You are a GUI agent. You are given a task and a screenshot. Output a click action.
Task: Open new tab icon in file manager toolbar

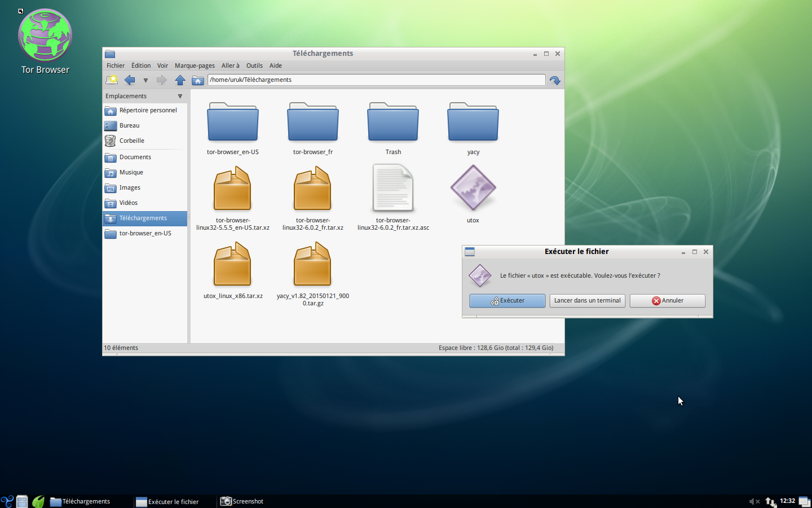click(112, 80)
